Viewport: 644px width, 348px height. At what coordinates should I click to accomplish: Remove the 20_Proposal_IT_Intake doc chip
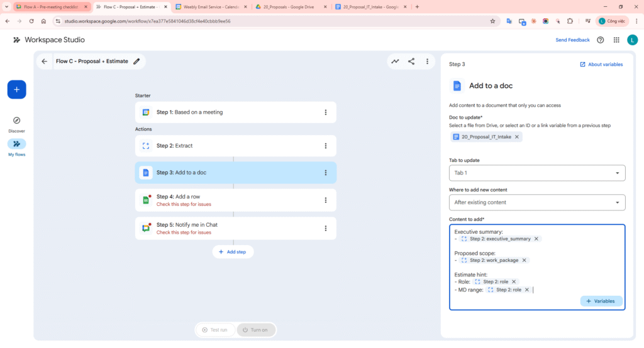click(x=517, y=137)
